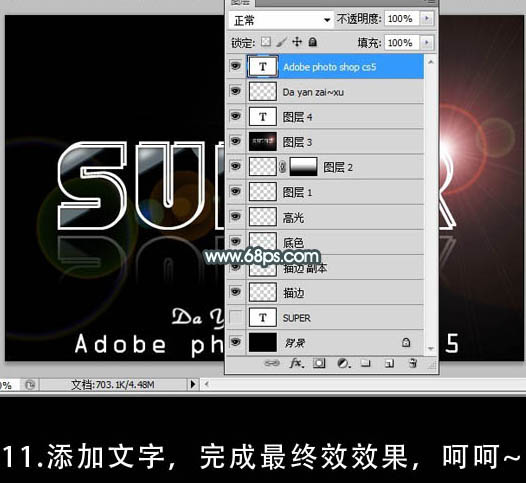Add a layer mask using the panel button
The height and width of the screenshot is (483, 526).
319,363
